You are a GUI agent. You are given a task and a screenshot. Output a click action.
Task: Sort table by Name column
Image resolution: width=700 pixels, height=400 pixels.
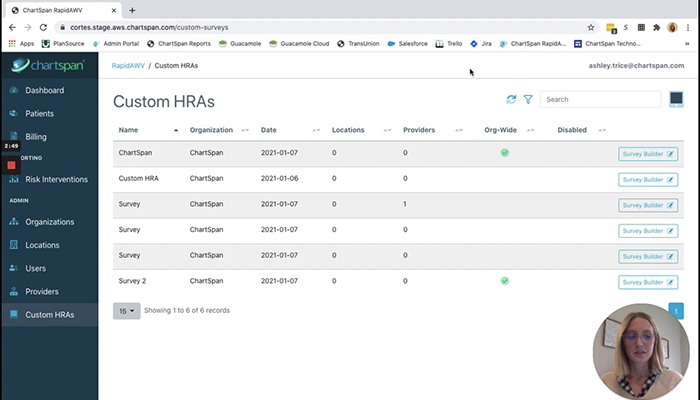[148, 130]
